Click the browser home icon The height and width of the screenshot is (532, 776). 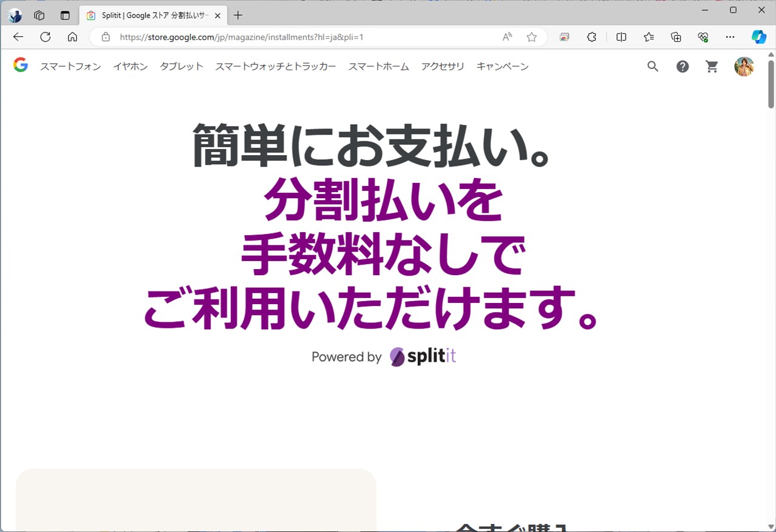point(72,37)
